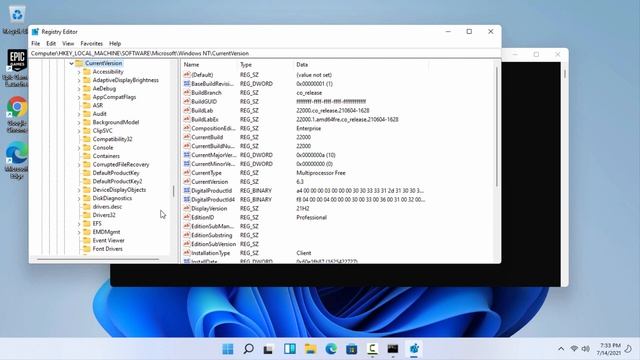The image size is (640, 360).
Task: Select the BaseBuildRevision DWORD icon
Action: click(x=187, y=84)
